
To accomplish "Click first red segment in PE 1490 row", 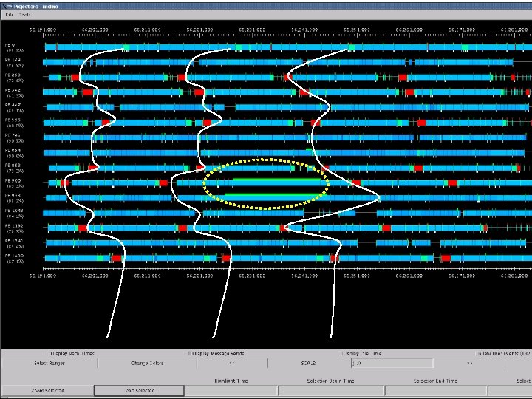I will [x=117, y=258].
